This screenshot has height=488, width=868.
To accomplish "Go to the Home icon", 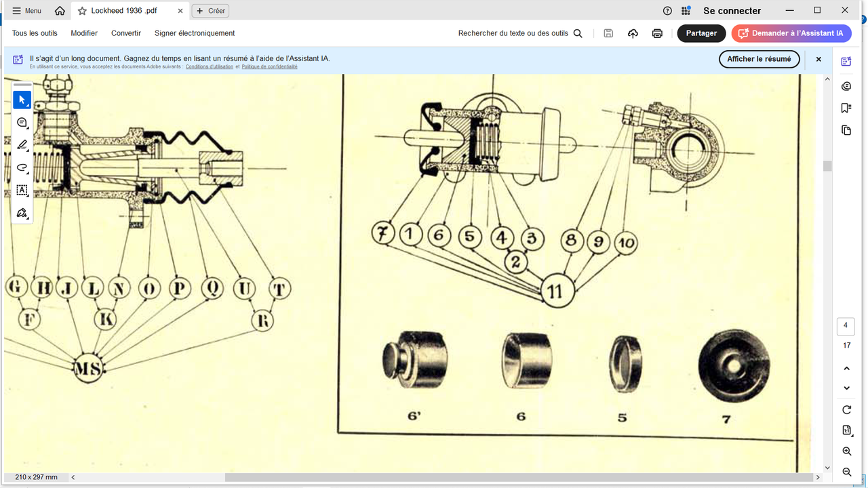I will (x=60, y=11).
